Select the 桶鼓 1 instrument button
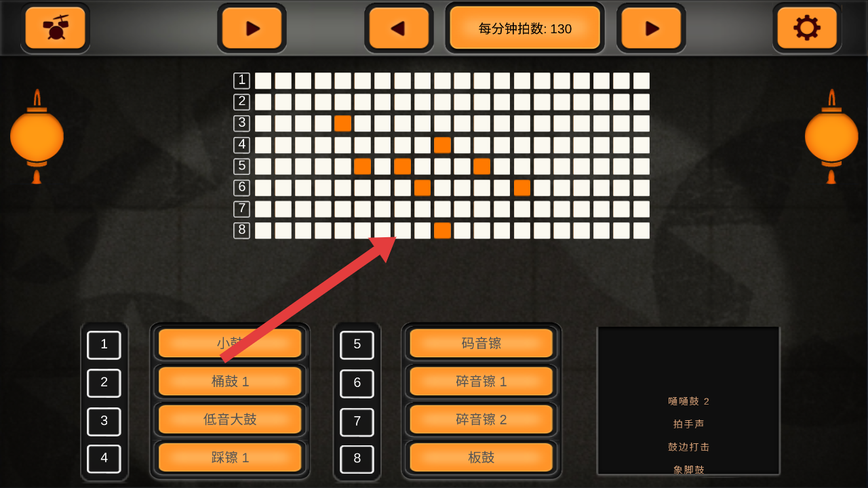This screenshot has height=488, width=868. (x=230, y=382)
